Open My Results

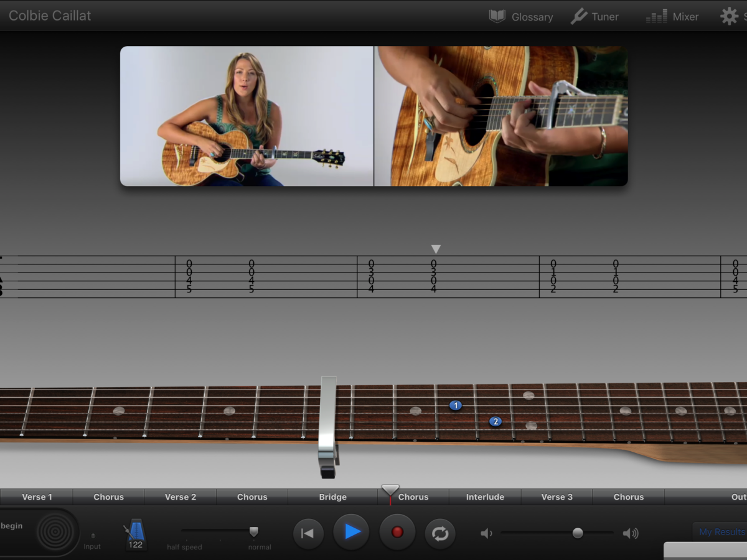721,532
